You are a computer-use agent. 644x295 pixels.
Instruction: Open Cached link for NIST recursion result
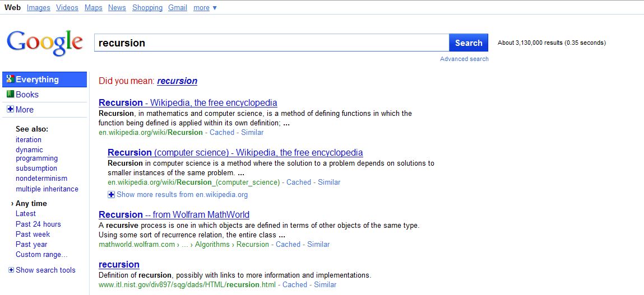point(295,284)
